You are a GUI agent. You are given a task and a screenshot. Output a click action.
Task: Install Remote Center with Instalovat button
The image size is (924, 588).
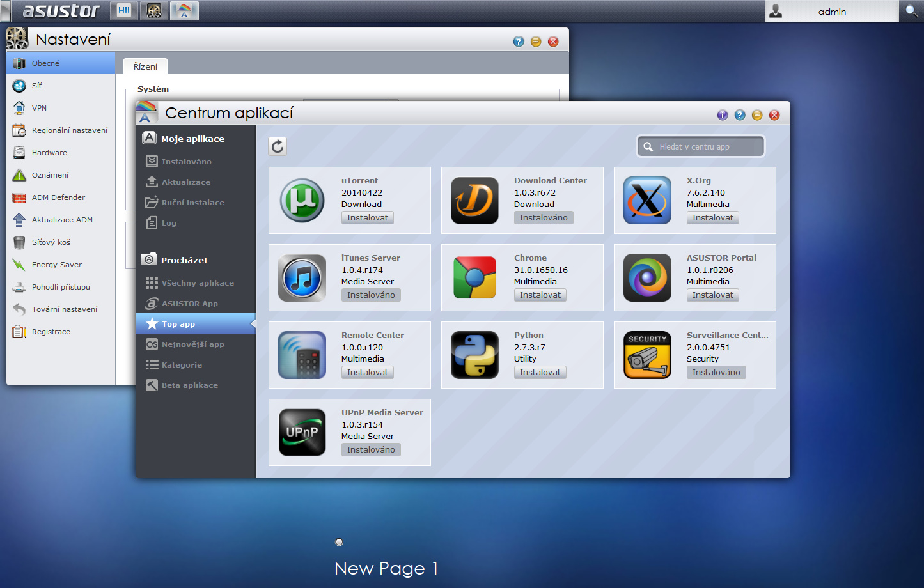pyautogui.click(x=368, y=372)
